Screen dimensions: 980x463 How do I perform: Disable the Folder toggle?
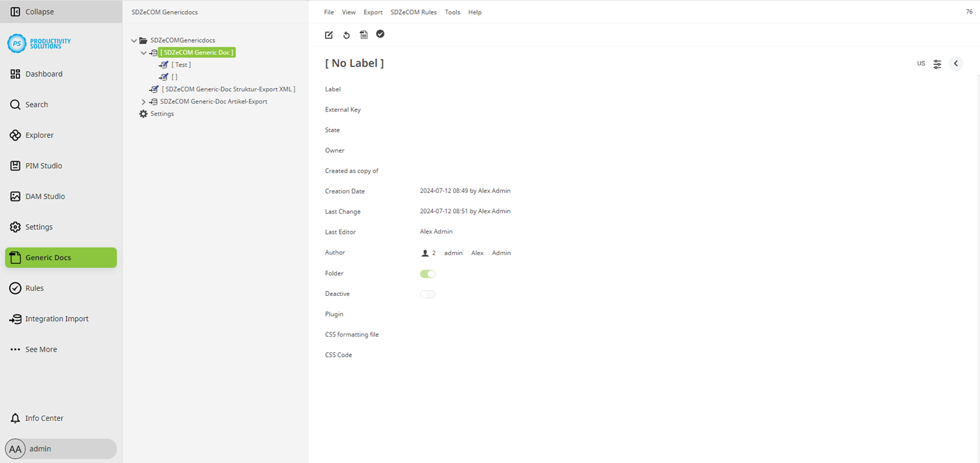(x=428, y=274)
